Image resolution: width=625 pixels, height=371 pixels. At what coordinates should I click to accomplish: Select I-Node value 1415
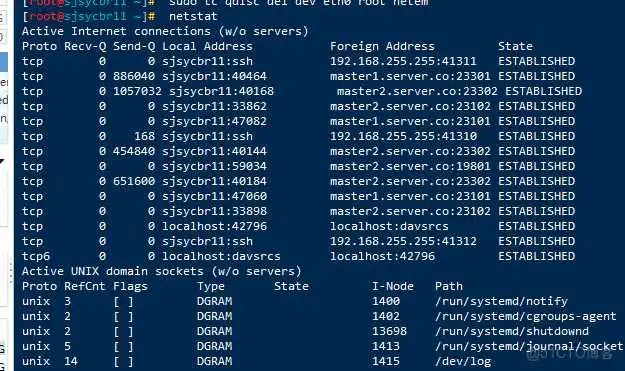(x=386, y=362)
